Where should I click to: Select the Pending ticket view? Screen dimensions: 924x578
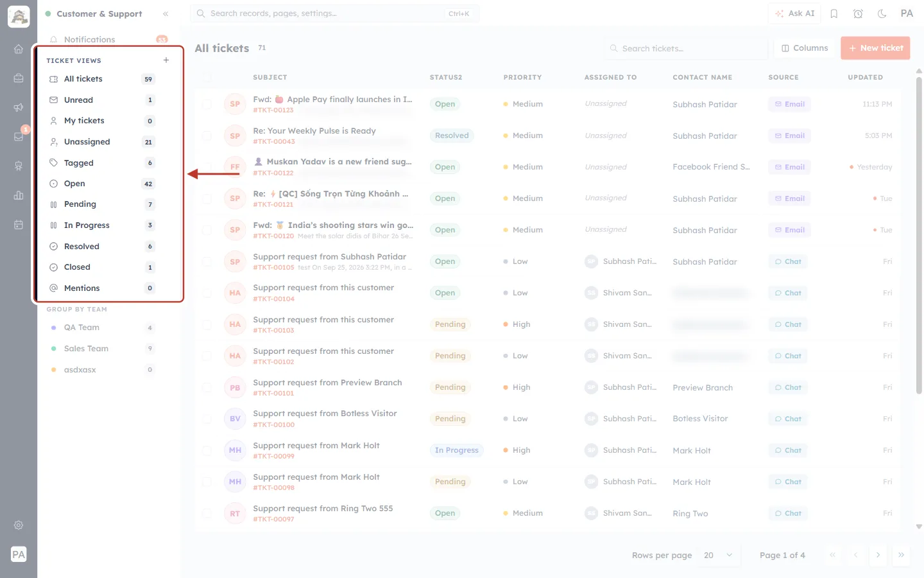[x=103, y=204]
